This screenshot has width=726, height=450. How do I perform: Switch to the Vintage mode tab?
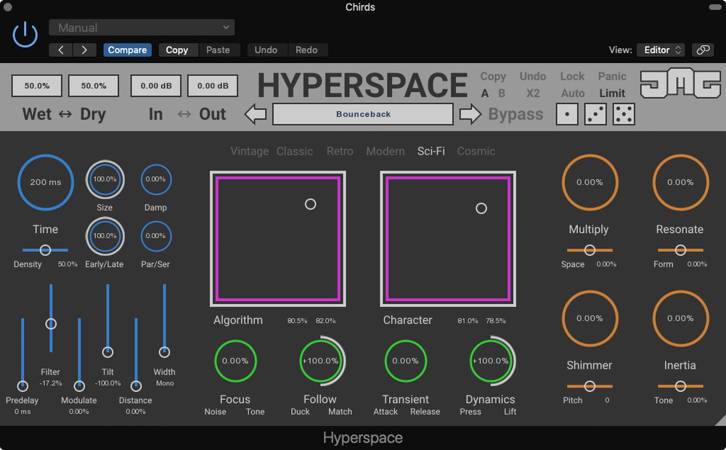tap(249, 151)
